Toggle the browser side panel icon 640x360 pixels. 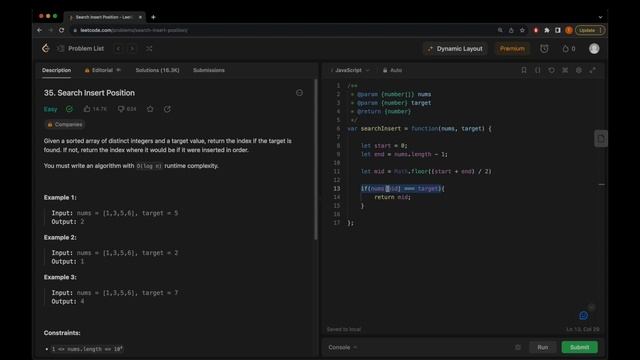point(558,30)
